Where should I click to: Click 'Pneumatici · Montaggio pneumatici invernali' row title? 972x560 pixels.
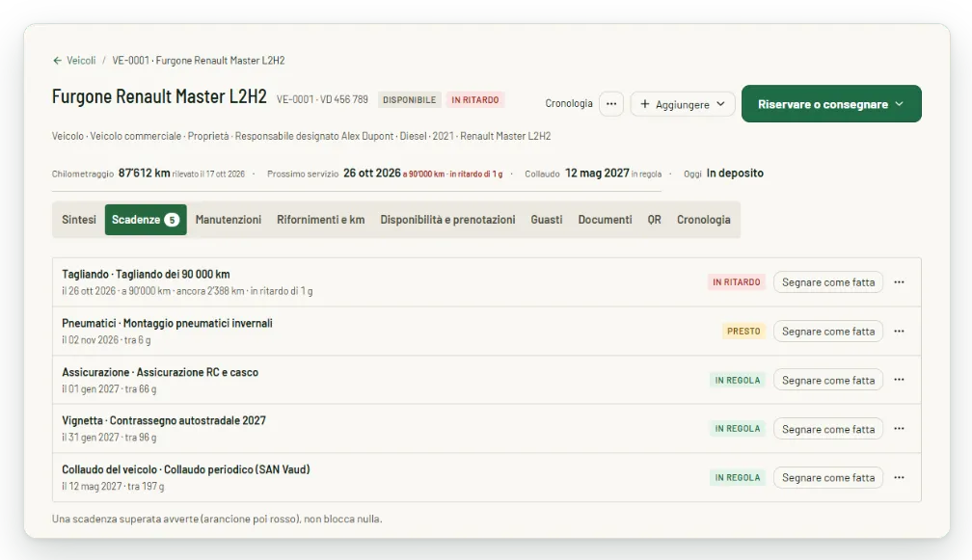[x=168, y=323]
